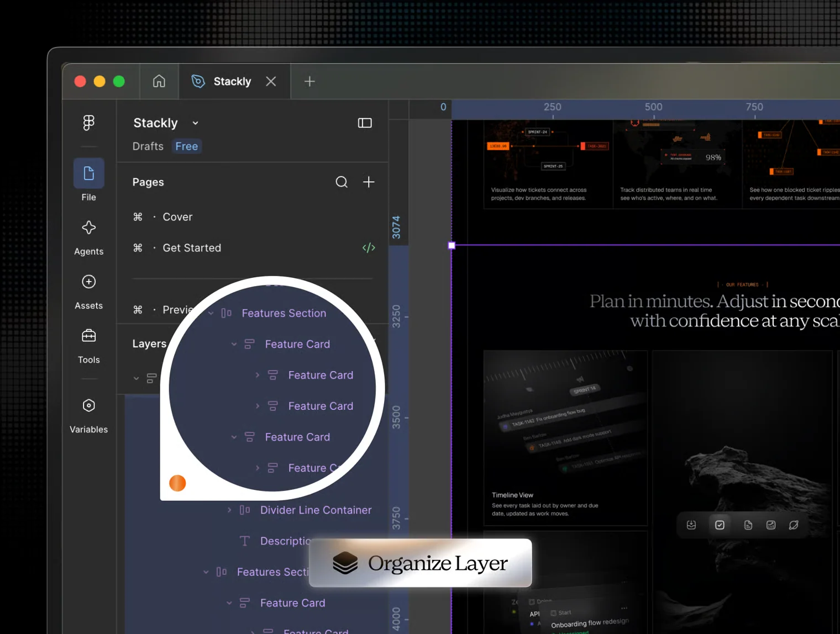840x634 pixels.
Task: Select the Cover page
Action: tap(177, 217)
